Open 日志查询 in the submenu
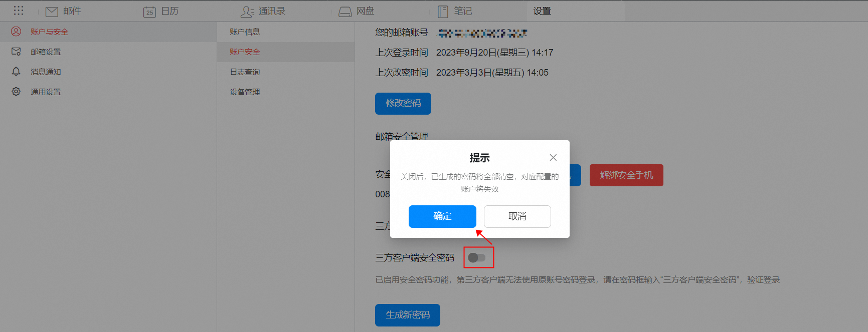This screenshot has height=332, width=868. 245,72
